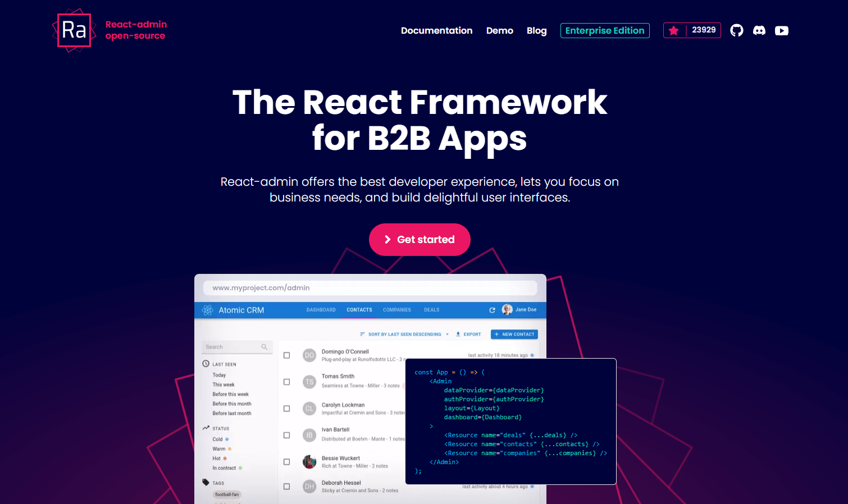Open the Documentation page
Screen dimensions: 848x504
tap(436, 30)
